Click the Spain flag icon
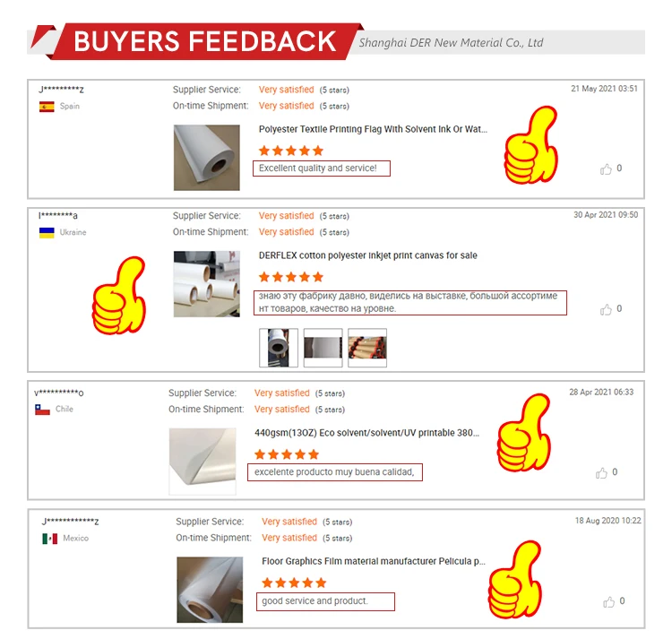Viewport: 672px width, 639px height. point(47,107)
